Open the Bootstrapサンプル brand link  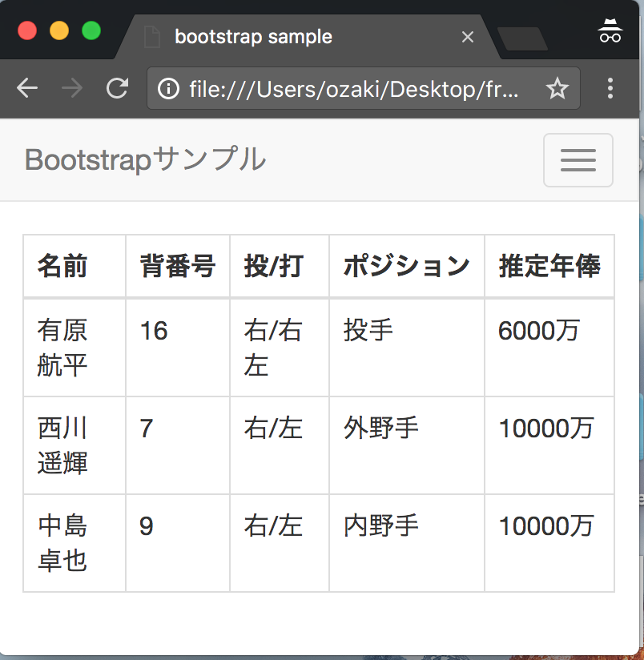[x=145, y=160]
